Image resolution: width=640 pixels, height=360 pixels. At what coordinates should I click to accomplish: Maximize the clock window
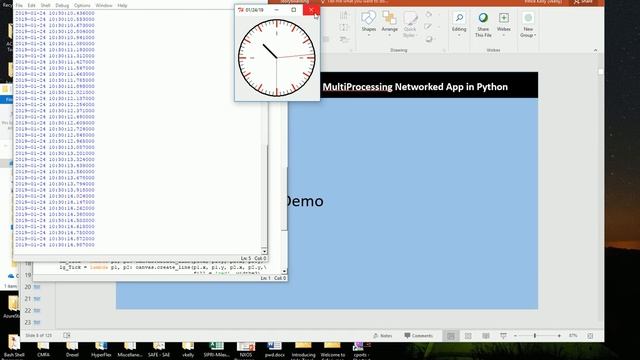pos(293,10)
